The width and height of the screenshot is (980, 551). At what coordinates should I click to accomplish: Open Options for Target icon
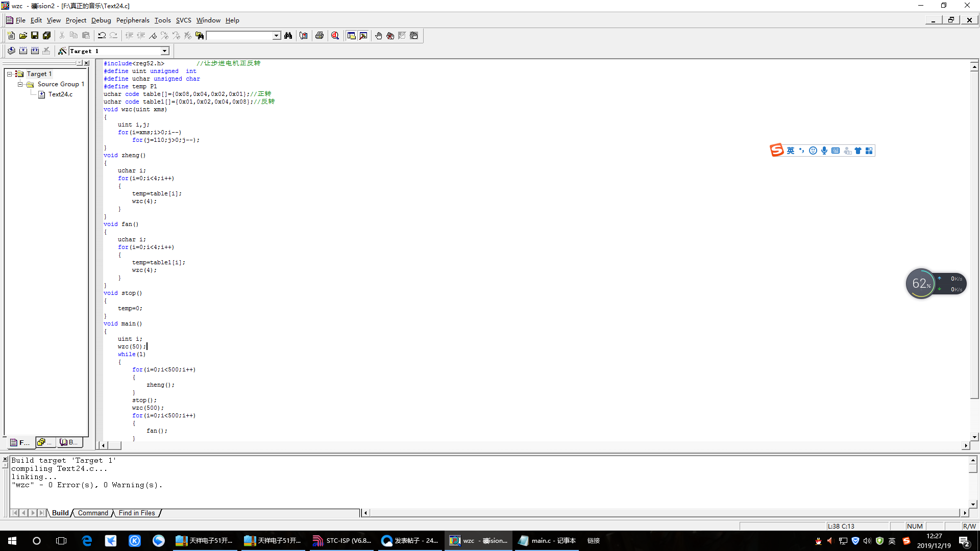pyautogui.click(x=62, y=51)
